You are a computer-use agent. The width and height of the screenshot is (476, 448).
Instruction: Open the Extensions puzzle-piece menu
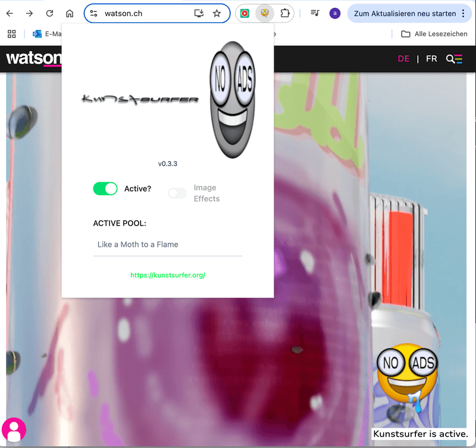pos(285,13)
